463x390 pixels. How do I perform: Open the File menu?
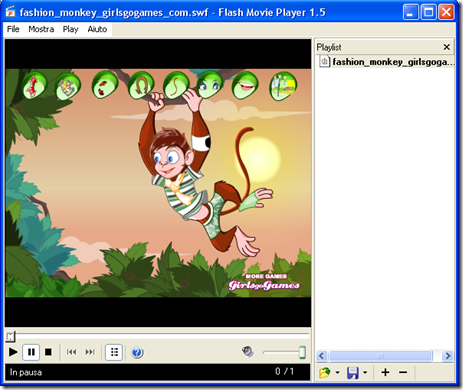[13, 29]
